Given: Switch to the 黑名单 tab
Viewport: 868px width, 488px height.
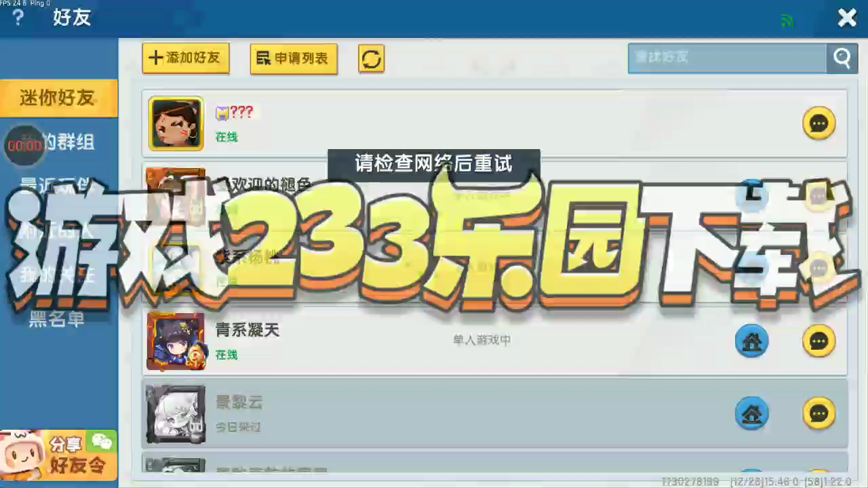Looking at the screenshot, I should (x=57, y=319).
